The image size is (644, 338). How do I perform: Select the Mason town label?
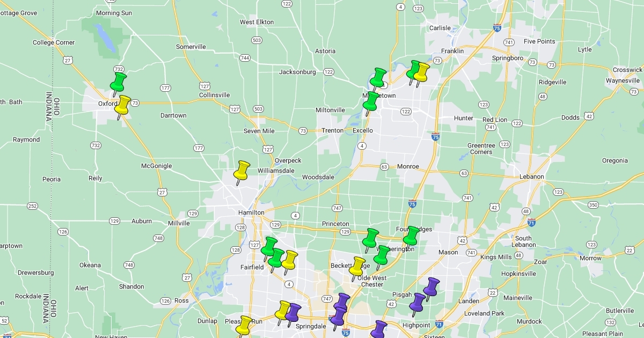[x=448, y=252]
